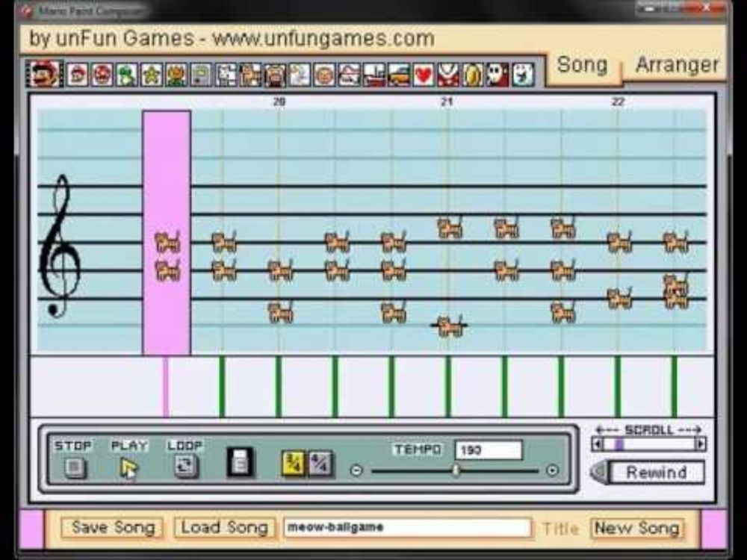Select the Mushroom instrument icon
747x560 pixels.
[x=102, y=75]
